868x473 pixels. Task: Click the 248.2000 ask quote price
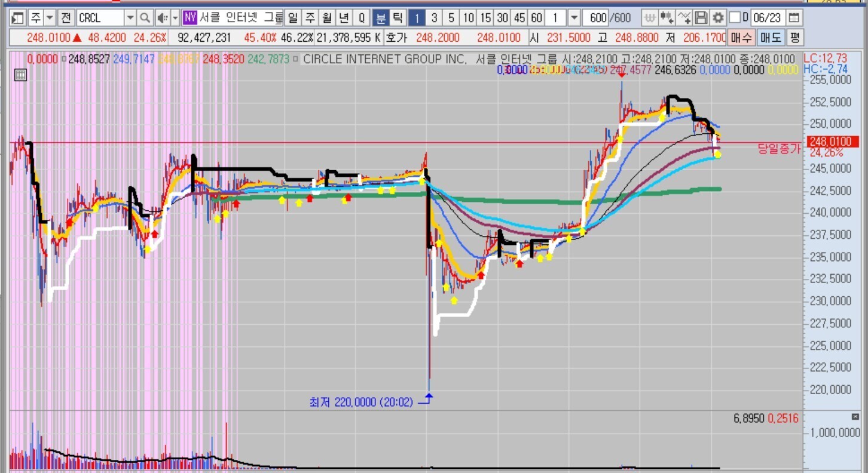[x=438, y=38]
